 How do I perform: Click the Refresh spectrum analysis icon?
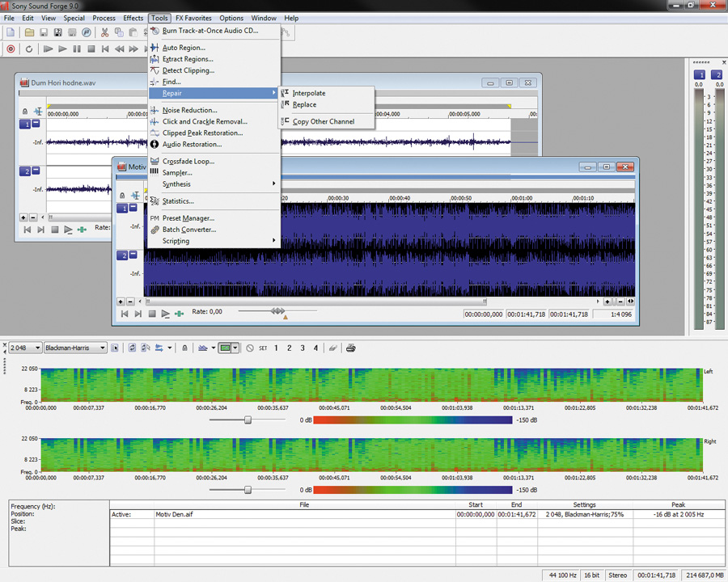tap(132, 348)
